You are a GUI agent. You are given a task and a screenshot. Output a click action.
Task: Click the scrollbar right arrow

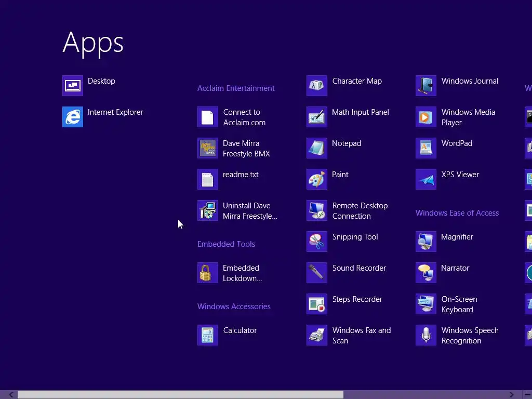click(511, 395)
